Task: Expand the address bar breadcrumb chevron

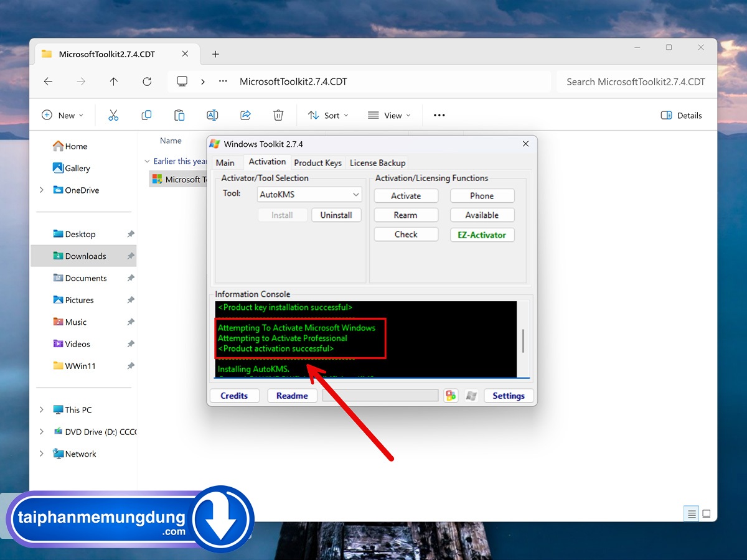Action: click(203, 82)
